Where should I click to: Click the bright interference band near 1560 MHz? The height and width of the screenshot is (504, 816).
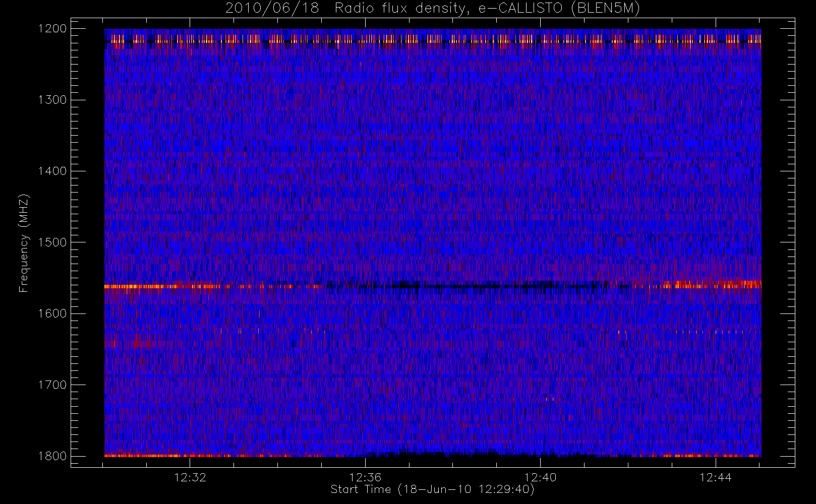click(433, 286)
